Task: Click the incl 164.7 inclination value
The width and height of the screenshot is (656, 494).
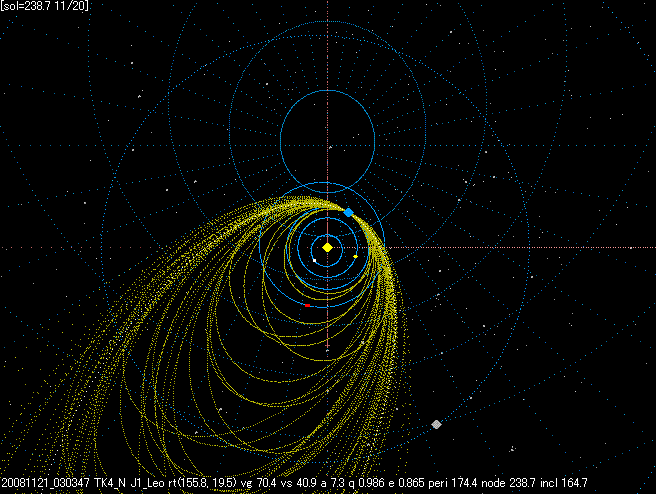Action: point(564,483)
